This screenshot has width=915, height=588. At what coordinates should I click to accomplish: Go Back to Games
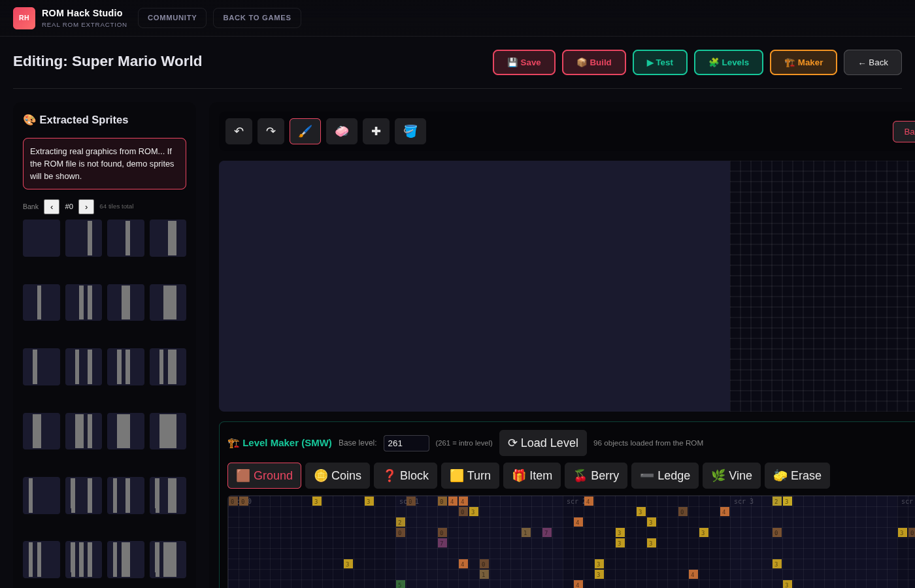click(x=257, y=18)
